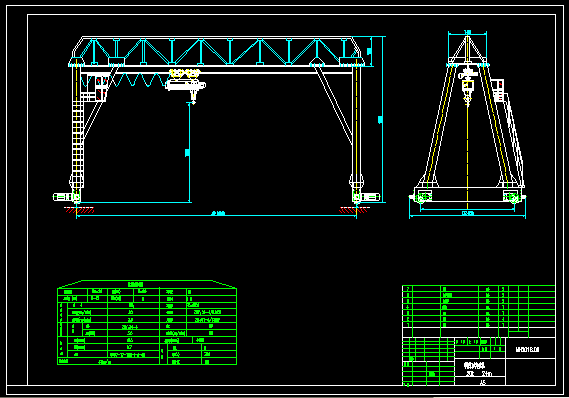Select the left red ground hatch symbol

point(79,210)
